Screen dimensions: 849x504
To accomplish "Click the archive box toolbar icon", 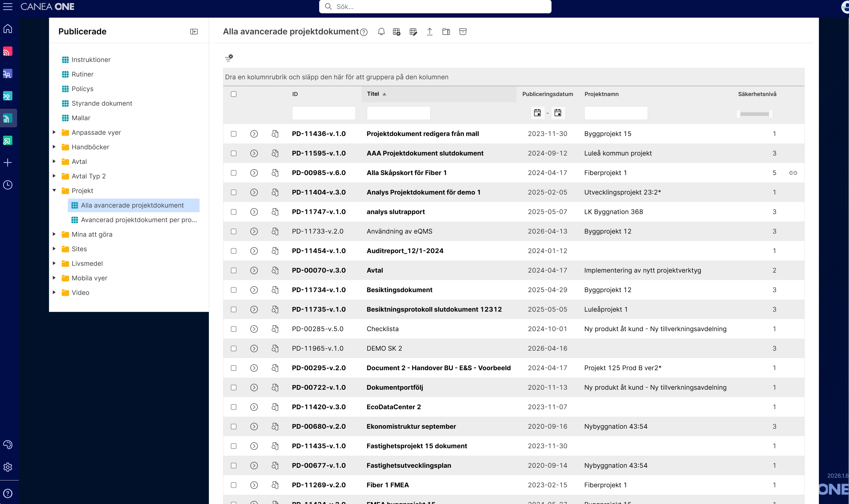I will (463, 32).
